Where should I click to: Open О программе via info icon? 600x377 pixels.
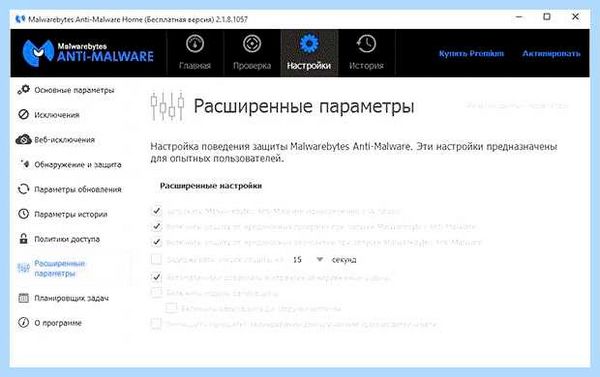tap(23, 323)
